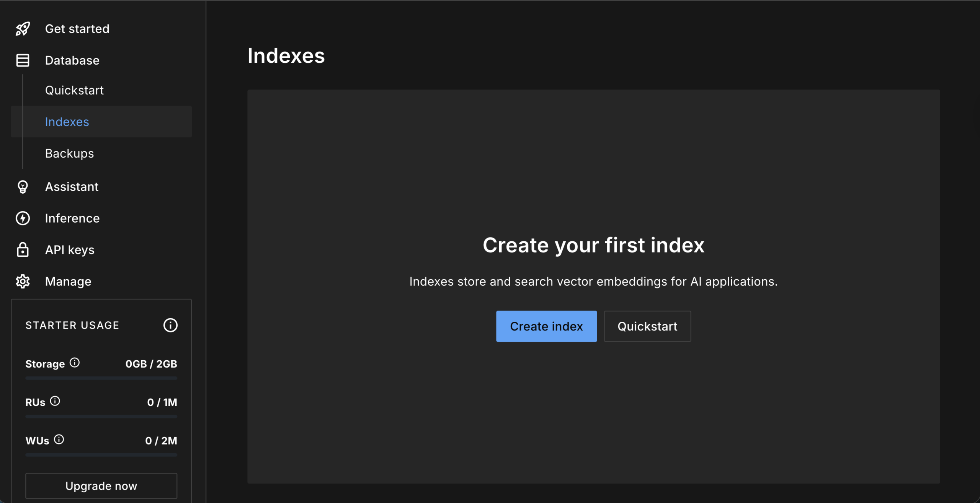Select Indexes in the sidebar

tap(67, 122)
